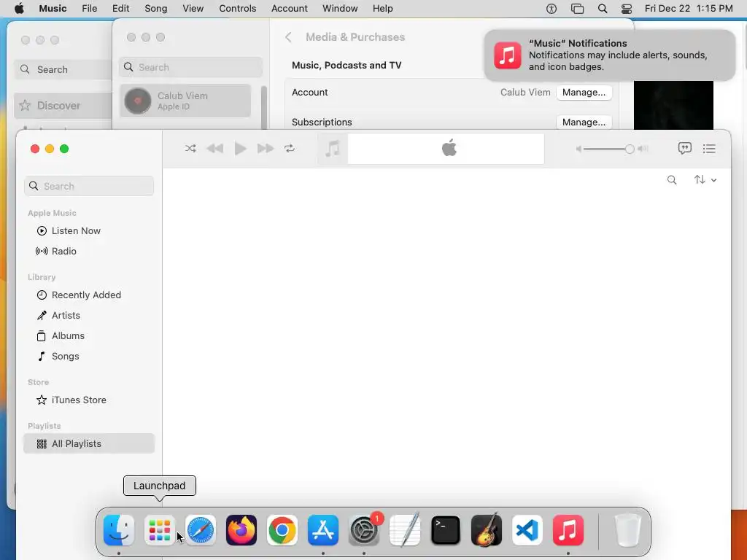Open Terminal from the Dock
The height and width of the screenshot is (560, 747).
pyautogui.click(x=446, y=530)
